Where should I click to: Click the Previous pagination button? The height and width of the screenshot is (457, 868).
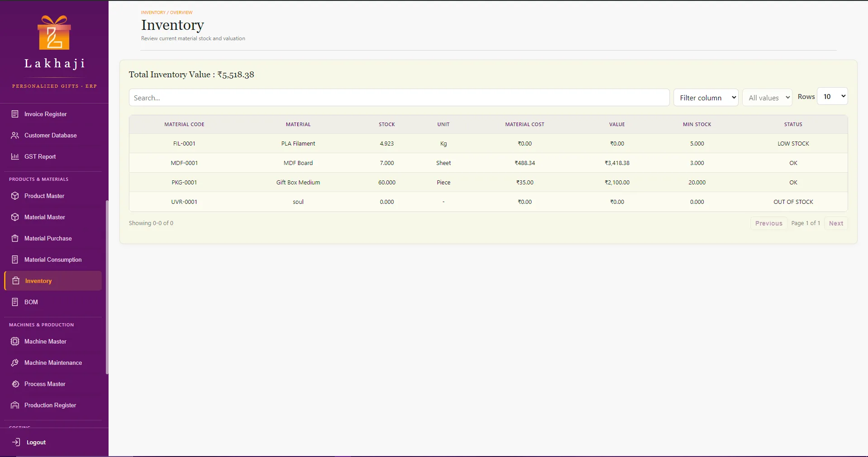768,223
